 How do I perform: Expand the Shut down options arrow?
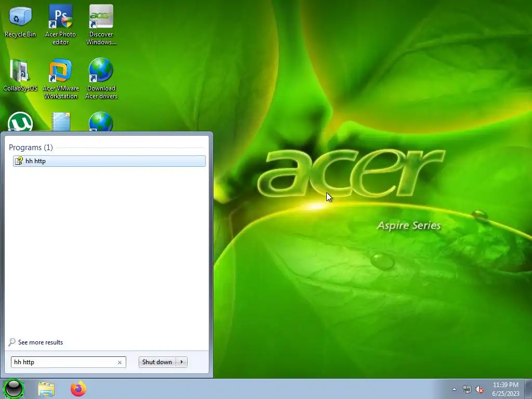coord(182,362)
